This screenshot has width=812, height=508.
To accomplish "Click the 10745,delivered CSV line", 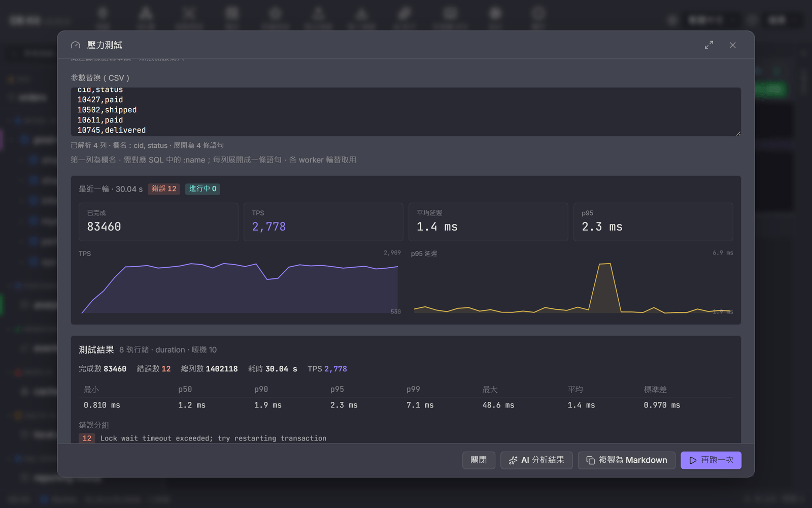I will (x=112, y=130).
